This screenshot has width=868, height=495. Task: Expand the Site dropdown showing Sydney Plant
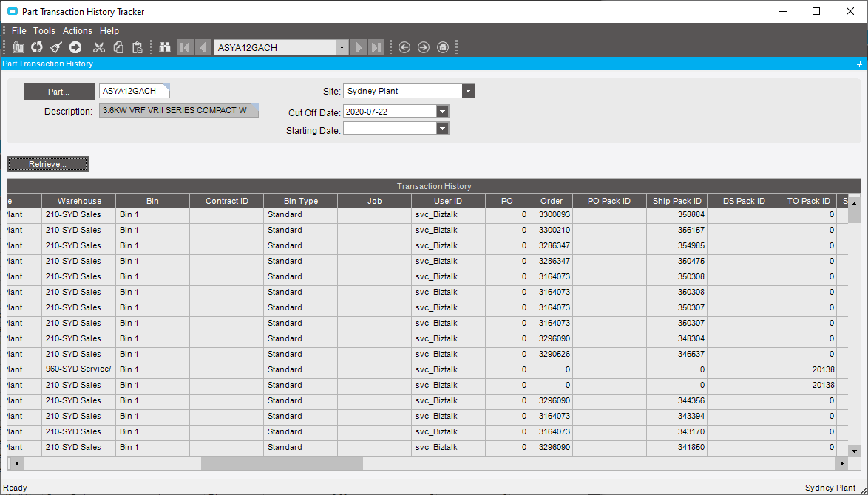pyautogui.click(x=468, y=91)
